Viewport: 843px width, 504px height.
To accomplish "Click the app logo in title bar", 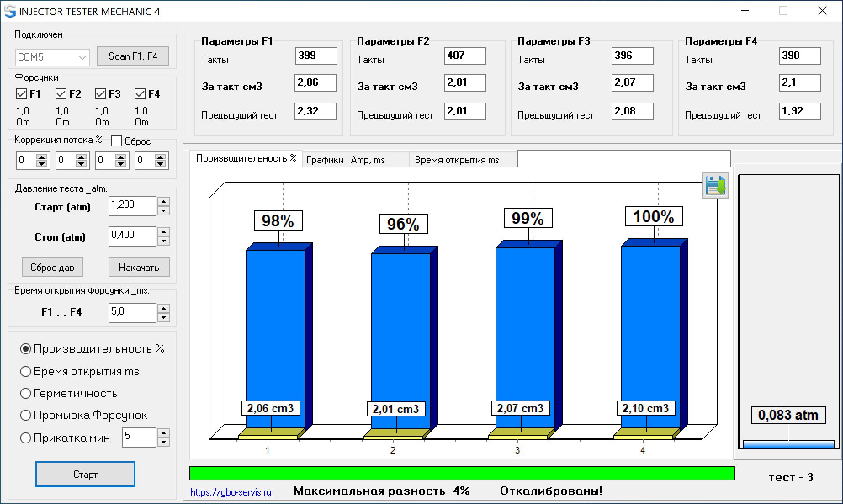I will pos(9,11).
